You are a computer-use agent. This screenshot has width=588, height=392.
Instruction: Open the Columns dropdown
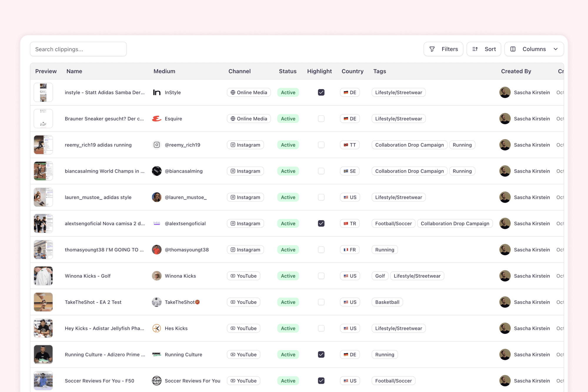coord(534,49)
